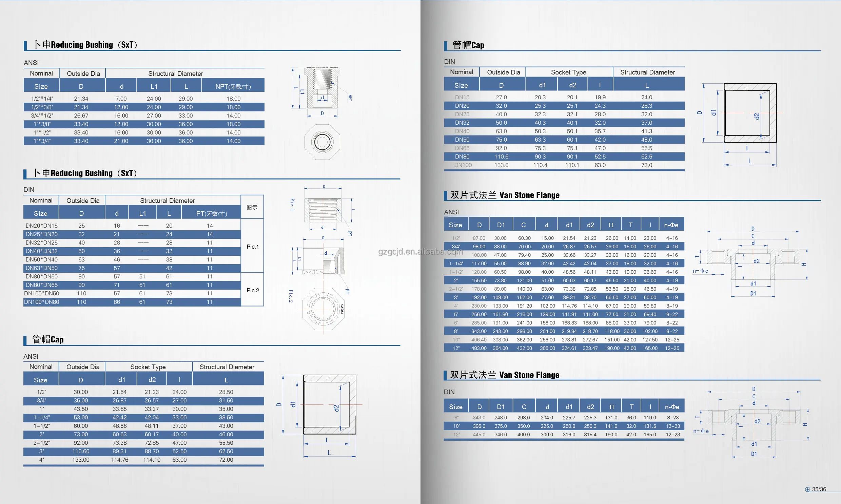
Task: Click the Pic.2 octagonal bushing top-view drawing
Action: [323, 309]
